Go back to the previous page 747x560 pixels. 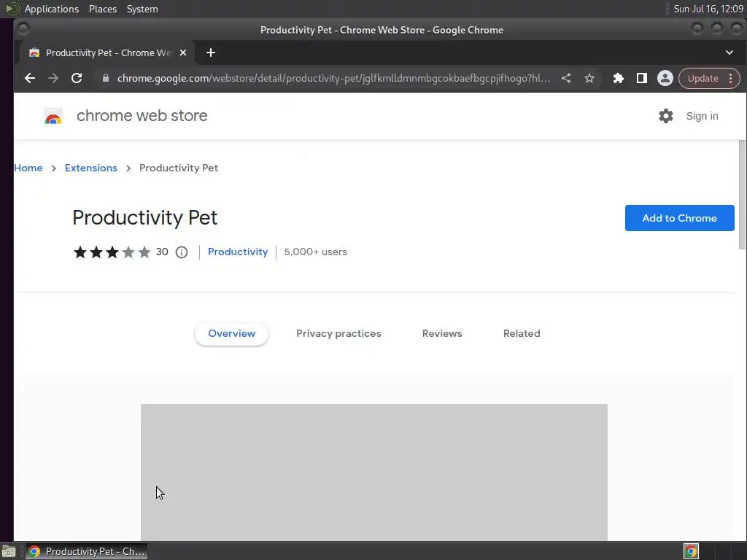click(29, 78)
